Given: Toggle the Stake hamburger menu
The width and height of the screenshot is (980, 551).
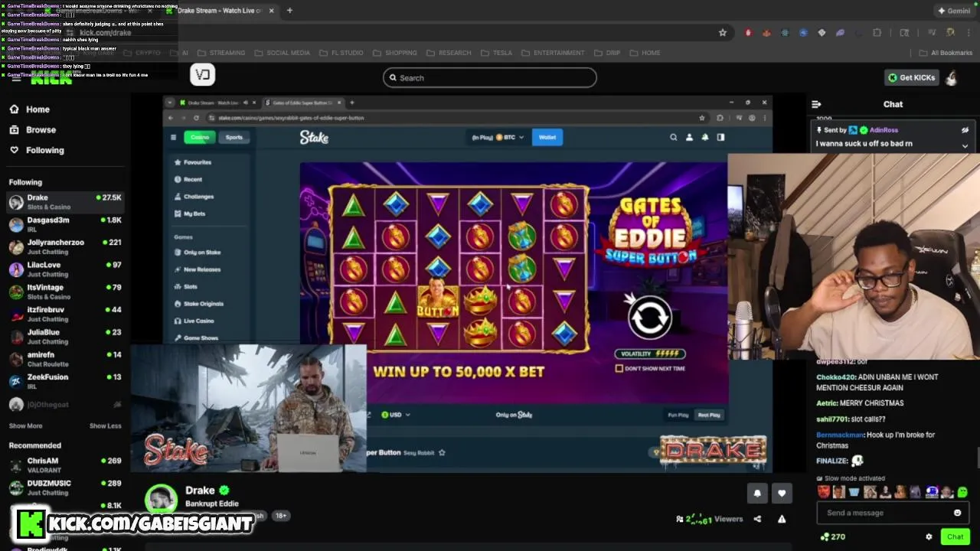Looking at the screenshot, I should pyautogui.click(x=173, y=137).
